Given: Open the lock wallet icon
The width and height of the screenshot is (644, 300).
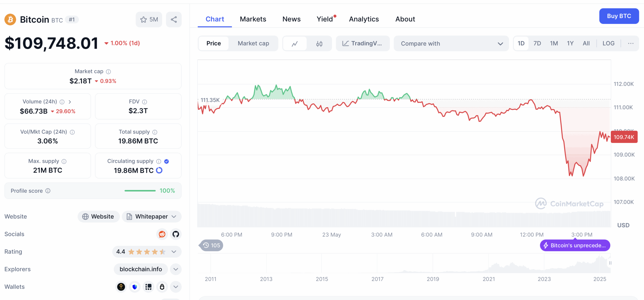Looking at the screenshot, I should (x=162, y=287).
